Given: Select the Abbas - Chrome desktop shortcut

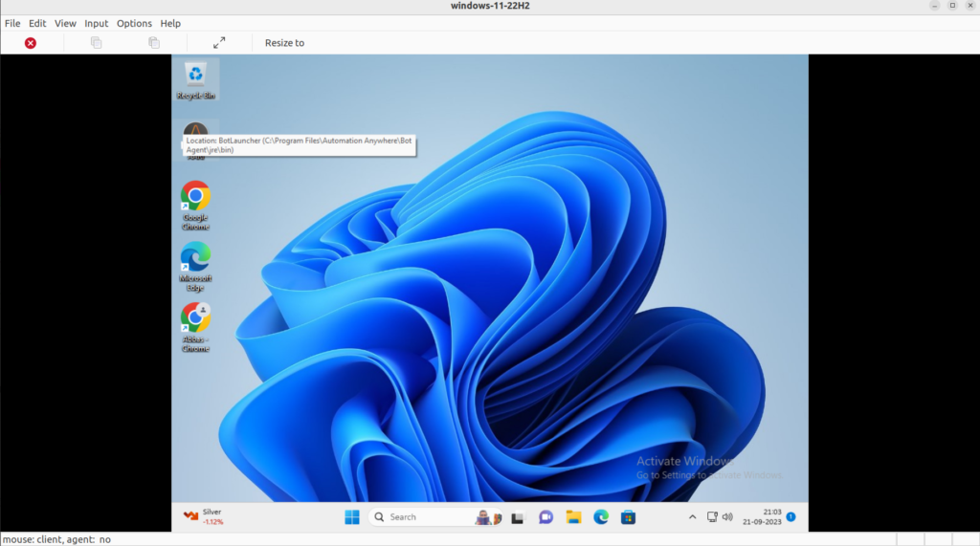Looking at the screenshot, I should (195, 327).
